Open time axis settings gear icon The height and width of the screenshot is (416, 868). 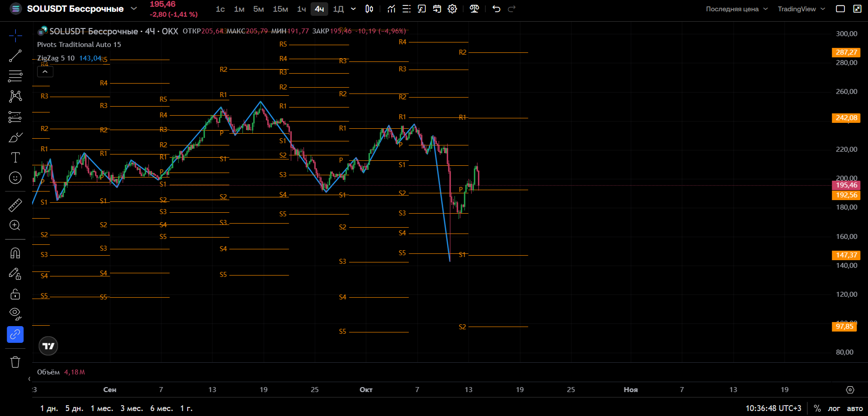pyautogui.click(x=850, y=389)
